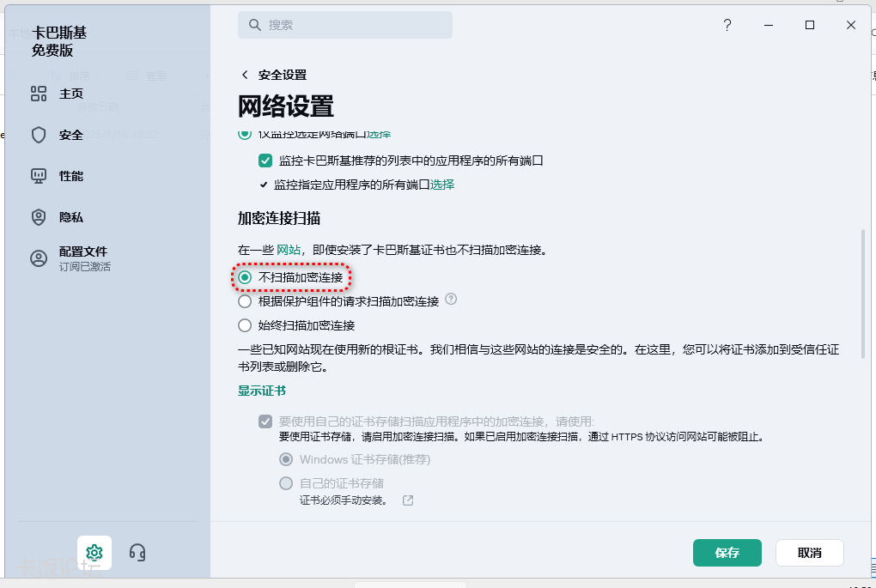Click the 主页 grid icon

pyautogui.click(x=39, y=94)
